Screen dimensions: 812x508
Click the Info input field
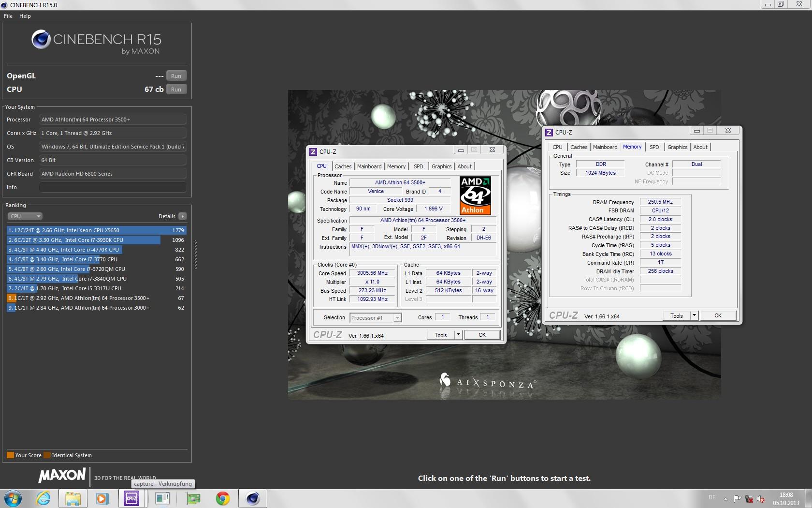pyautogui.click(x=113, y=187)
